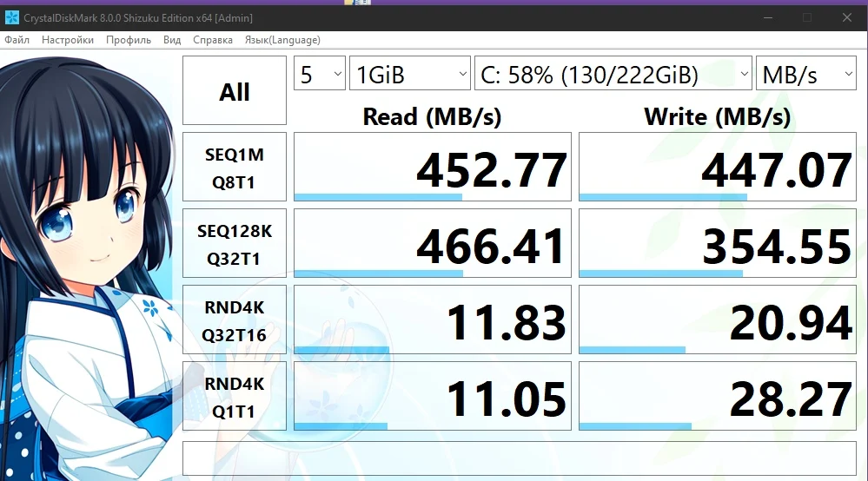This screenshot has height=481, width=868.
Task: Click the RND4K Q1T1 read result 11.05
Action: (x=433, y=396)
